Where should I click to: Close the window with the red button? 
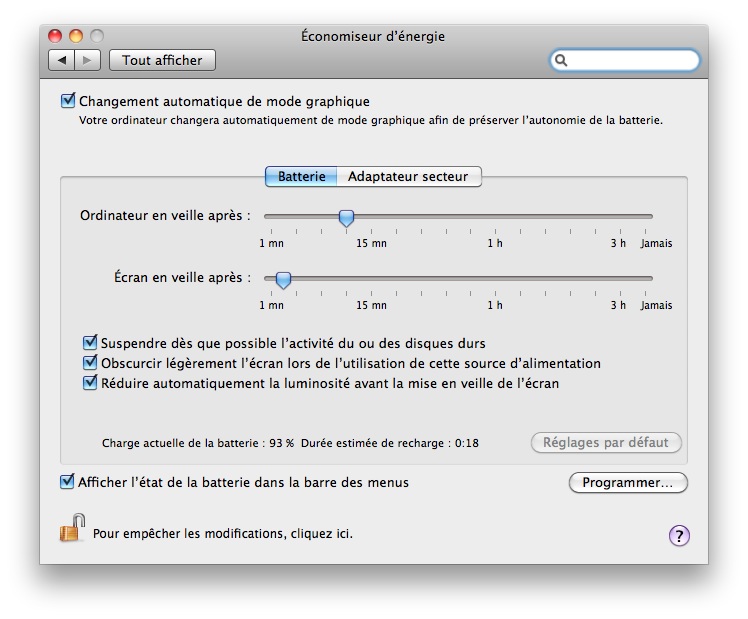55,36
